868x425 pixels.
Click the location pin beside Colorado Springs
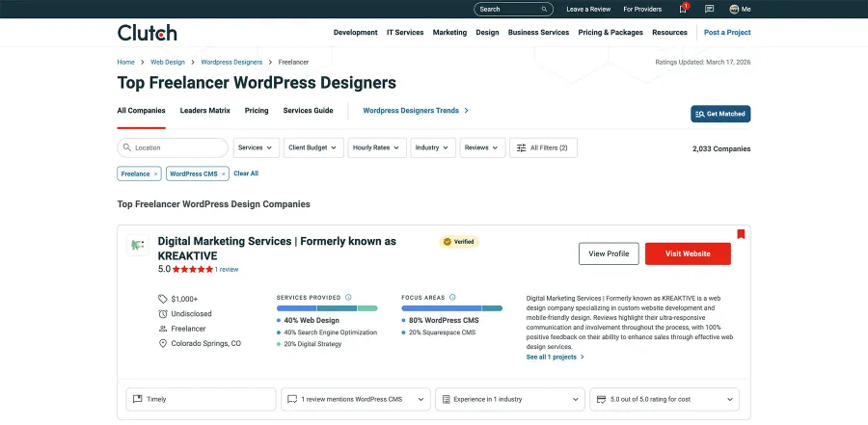163,344
